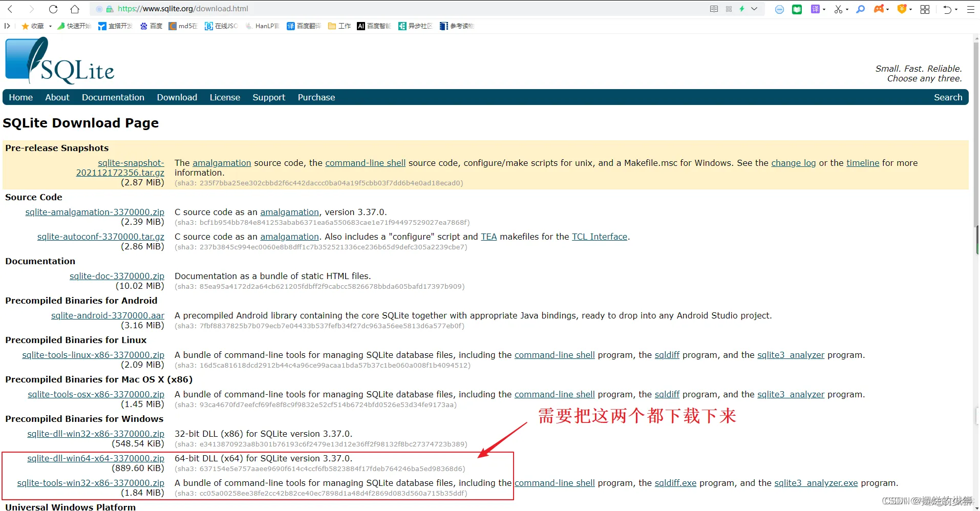The image size is (980, 511).
Task: Download sqlite-tools-win32-x86-3370000.zip
Action: pos(91,483)
